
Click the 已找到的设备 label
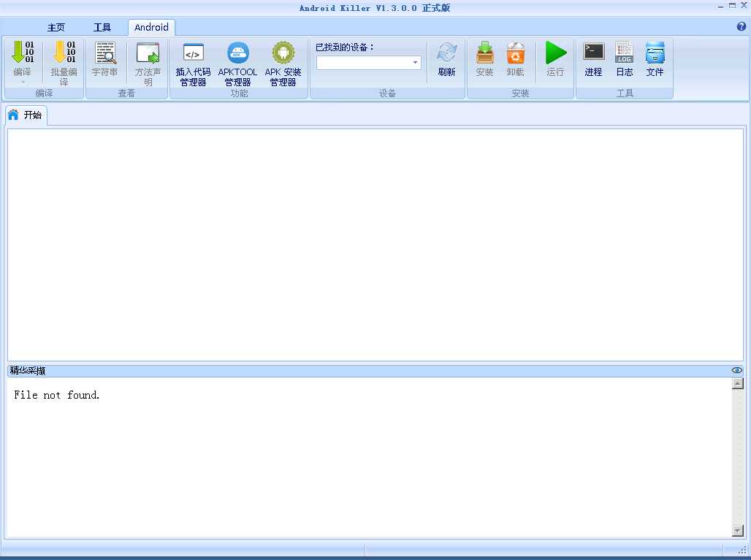344,47
